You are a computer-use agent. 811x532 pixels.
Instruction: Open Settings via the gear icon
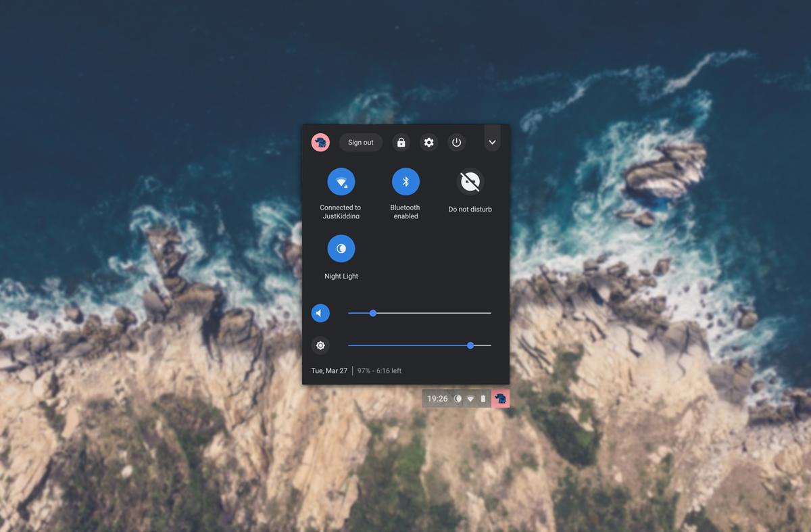coord(428,143)
